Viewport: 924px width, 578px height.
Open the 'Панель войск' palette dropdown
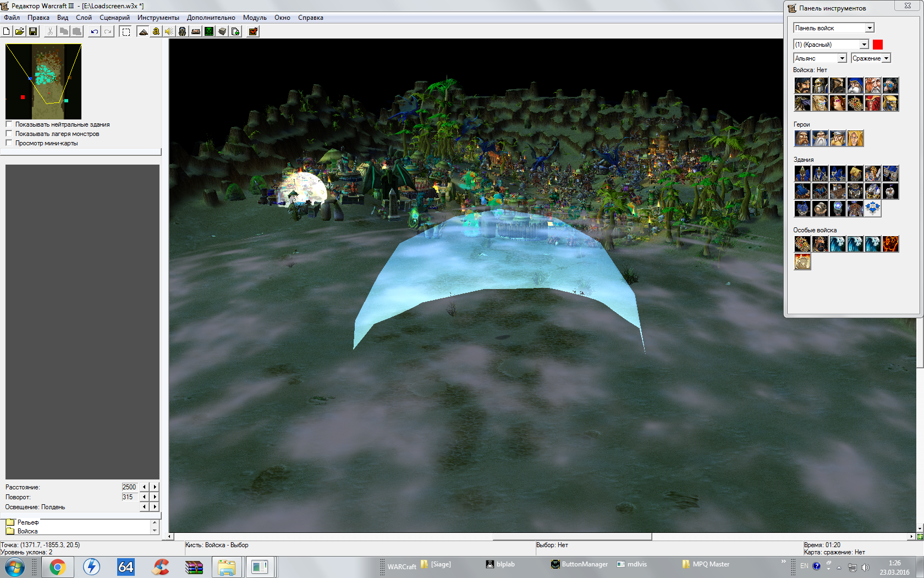[x=833, y=28]
